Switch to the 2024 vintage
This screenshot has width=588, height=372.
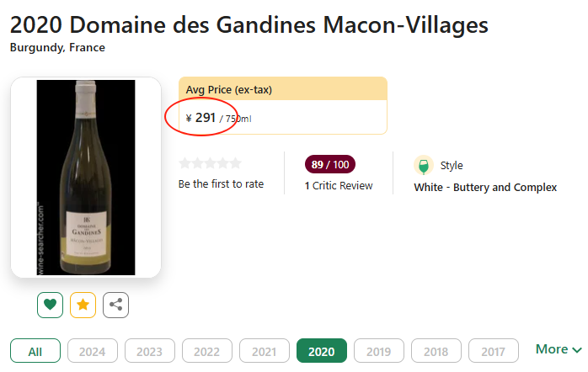(x=93, y=351)
